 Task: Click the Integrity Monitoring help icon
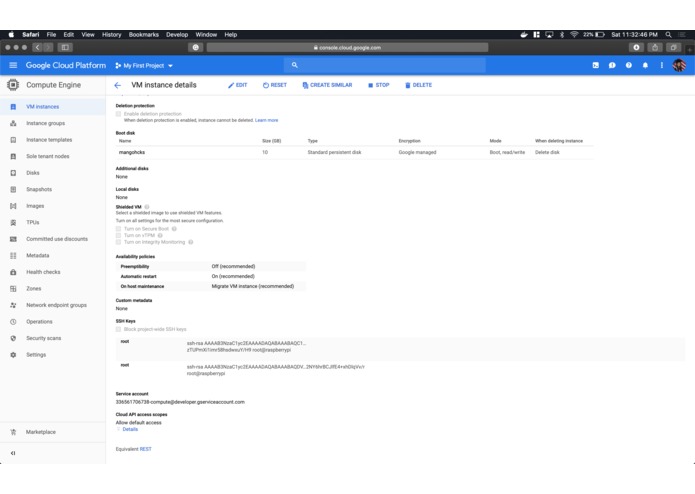(191, 242)
